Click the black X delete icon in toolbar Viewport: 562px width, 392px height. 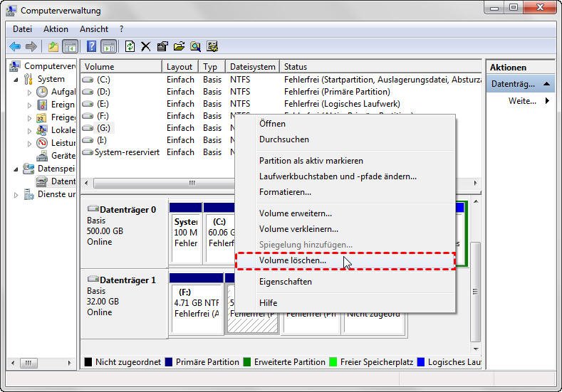[145, 46]
